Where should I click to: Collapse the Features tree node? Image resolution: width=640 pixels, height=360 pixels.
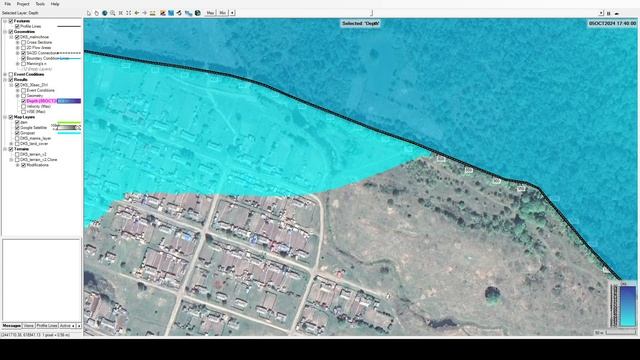pos(5,21)
